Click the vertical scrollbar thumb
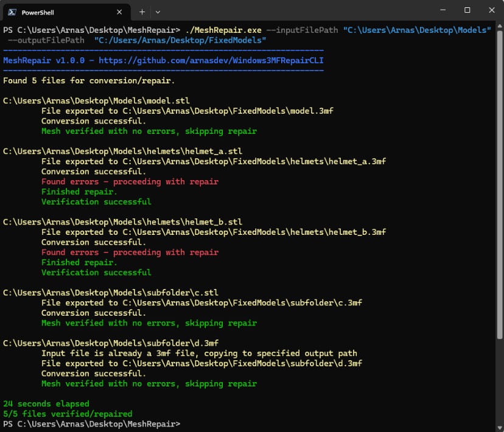Viewport: 504px width, 432px height. click(x=500, y=185)
